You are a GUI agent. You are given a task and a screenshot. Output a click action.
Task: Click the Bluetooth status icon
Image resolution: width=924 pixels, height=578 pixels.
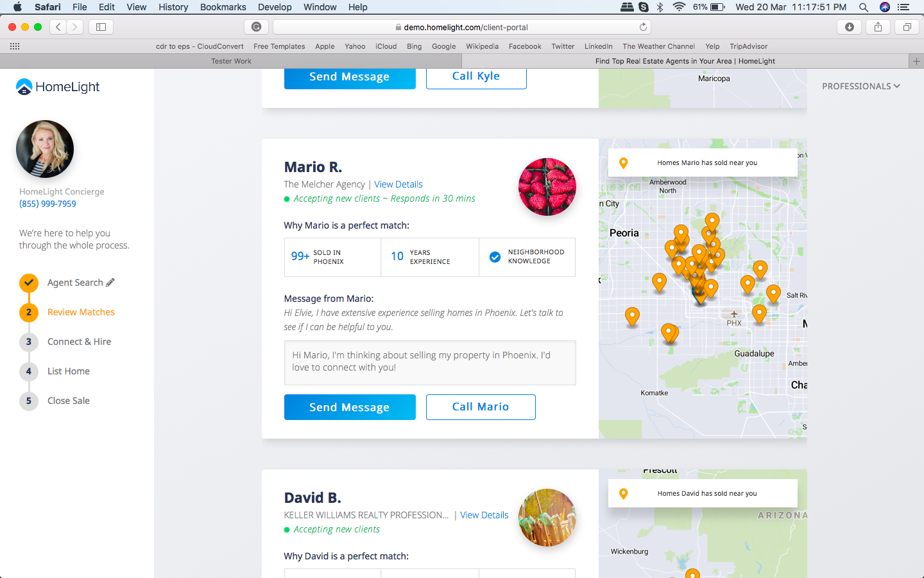click(660, 7)
